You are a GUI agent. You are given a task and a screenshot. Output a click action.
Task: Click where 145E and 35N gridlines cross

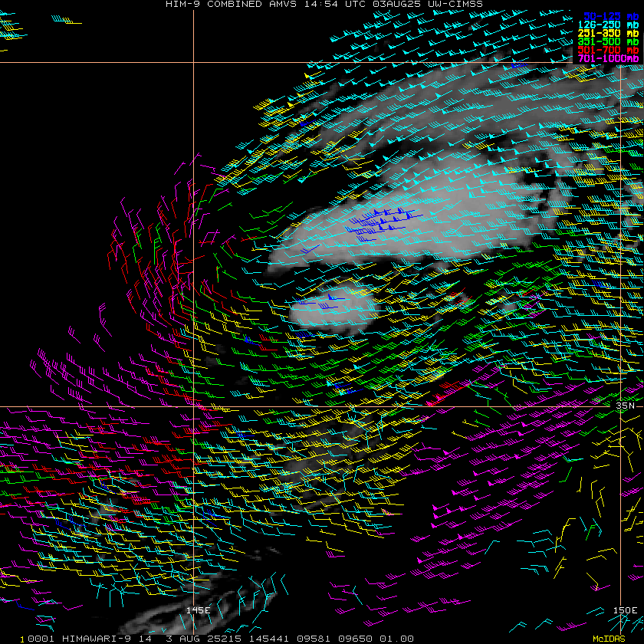[194, 407]
